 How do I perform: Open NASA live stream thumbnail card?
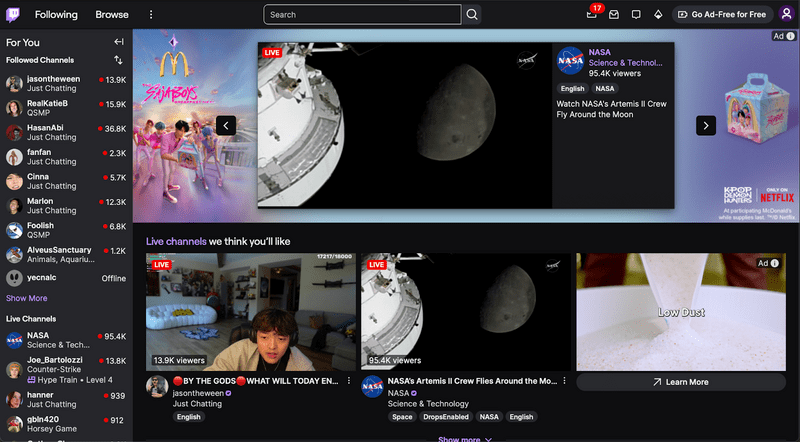[x=466, y=312]
